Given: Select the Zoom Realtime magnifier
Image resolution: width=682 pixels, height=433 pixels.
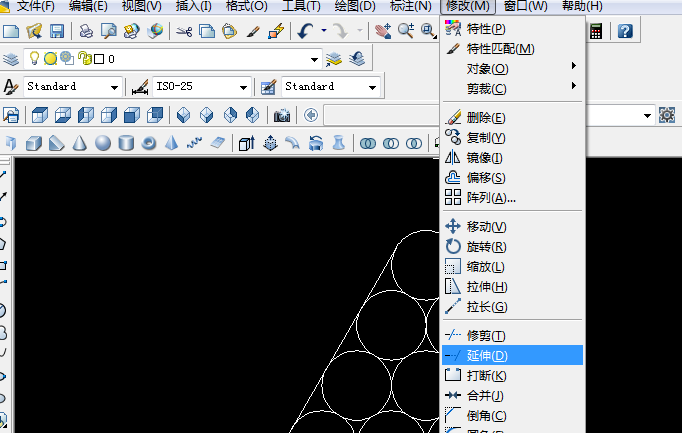Looking at the screenshot, I should pyautogui.click(x=406, y=31).
